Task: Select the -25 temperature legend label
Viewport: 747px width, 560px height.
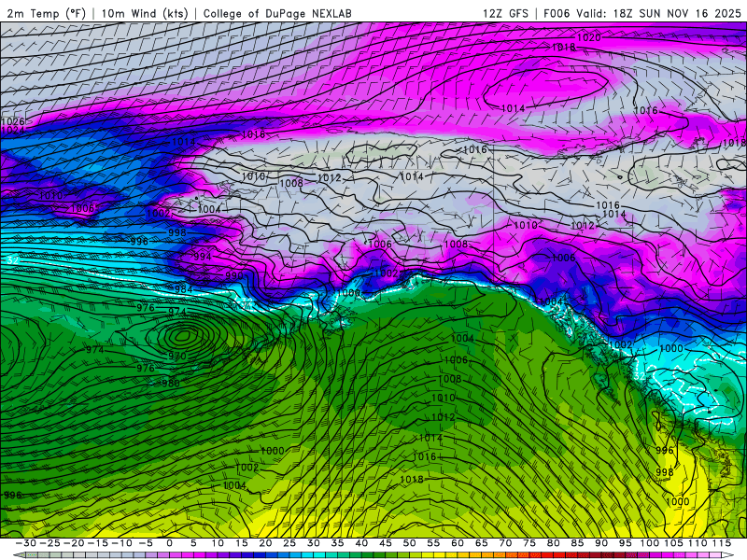Action: pyautogui.click(x=49, y=543)
